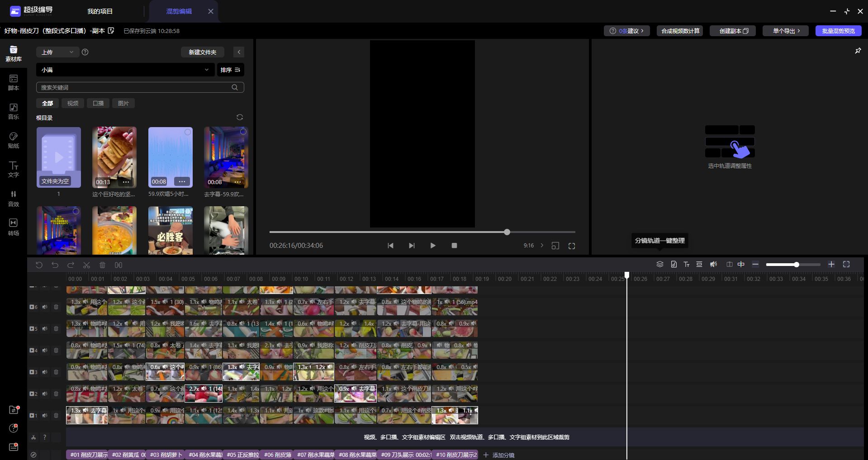Image resolution: width=868 pixels, height=460 pixels.
Task: Zoom out timeline with minus icon
Action: click(x=755, y=264)
